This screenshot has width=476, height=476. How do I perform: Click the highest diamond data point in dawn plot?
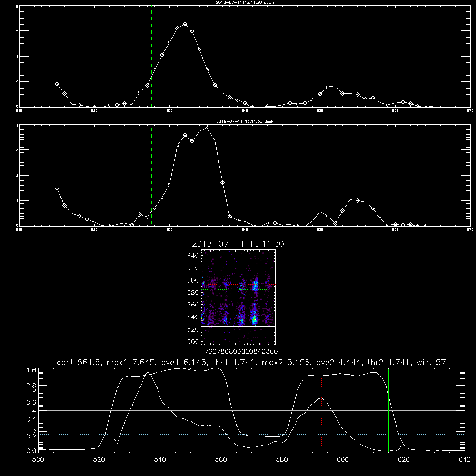(185, 24)
